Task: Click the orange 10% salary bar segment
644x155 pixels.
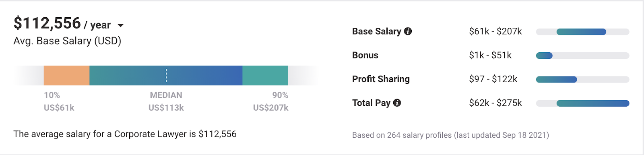Action: click(x=66, y=75)
